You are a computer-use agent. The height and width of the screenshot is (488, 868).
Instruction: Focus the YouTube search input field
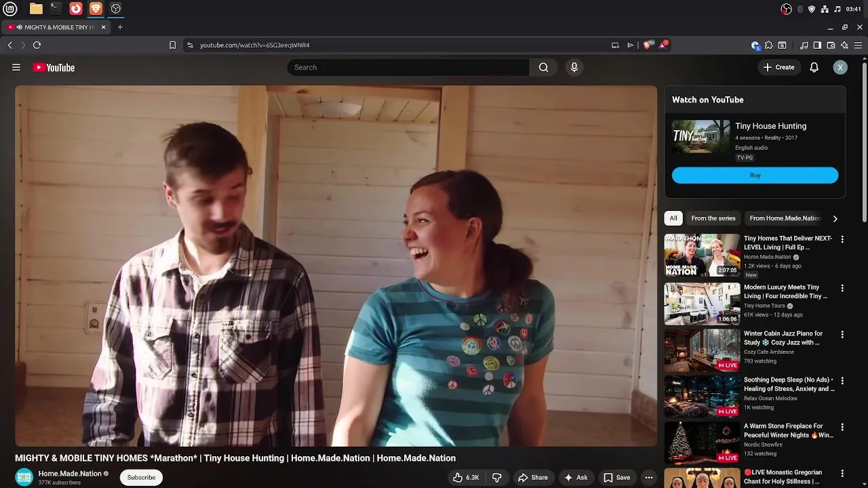(408, 67)
